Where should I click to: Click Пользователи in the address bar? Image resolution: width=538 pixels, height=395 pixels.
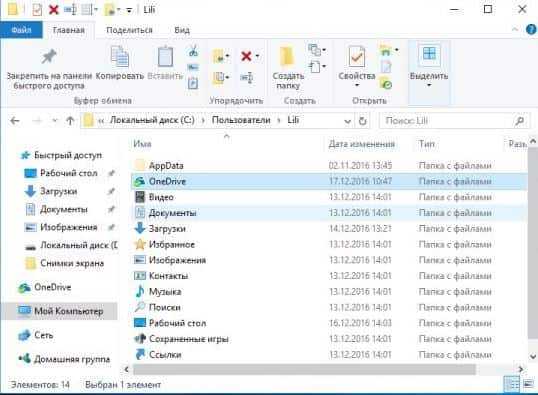(241, 120)
